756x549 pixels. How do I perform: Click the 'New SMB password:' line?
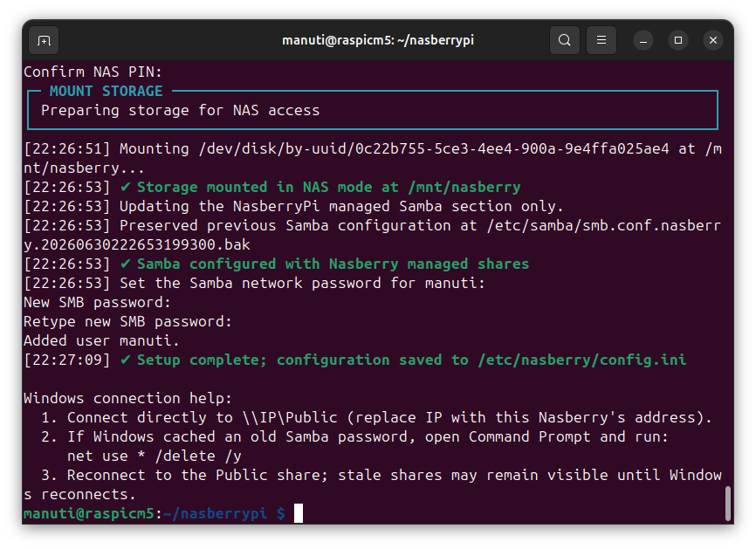pos(98,302)
